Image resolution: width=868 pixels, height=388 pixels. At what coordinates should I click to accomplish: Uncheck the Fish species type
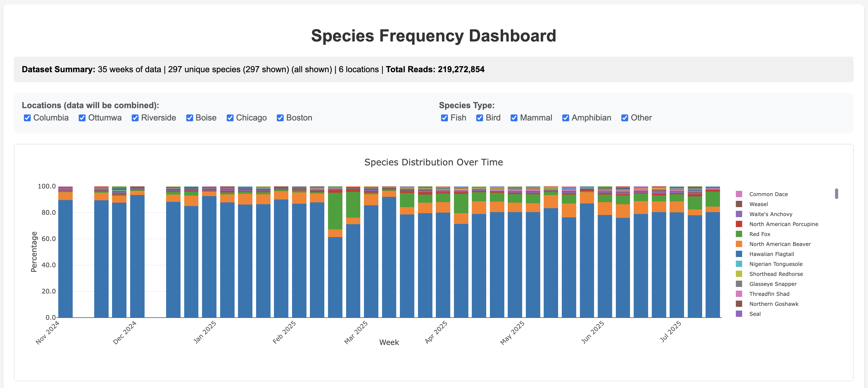[444, 118]
